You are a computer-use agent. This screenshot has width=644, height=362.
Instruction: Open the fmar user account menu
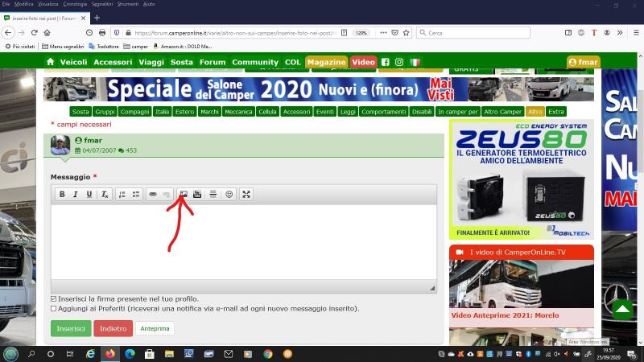(583, 62)
